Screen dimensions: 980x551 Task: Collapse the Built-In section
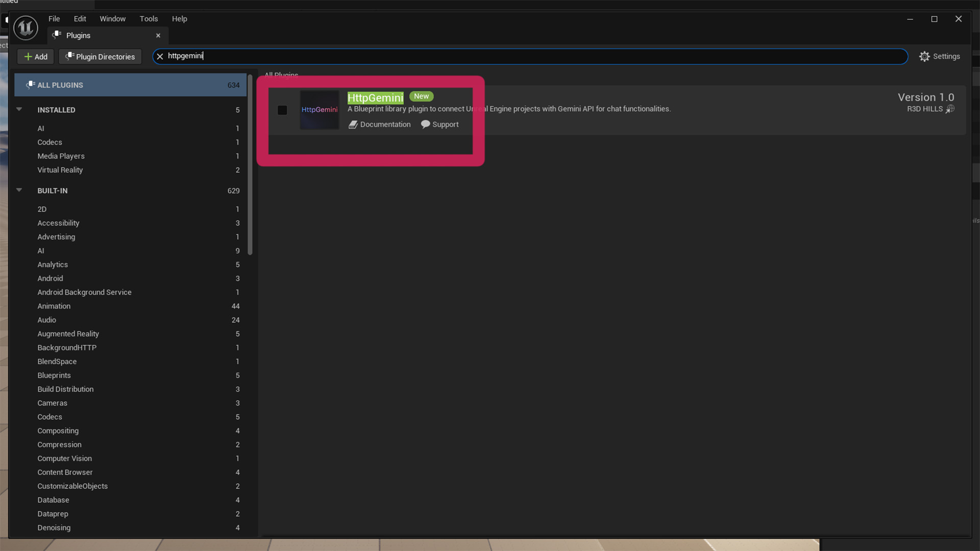19,190
